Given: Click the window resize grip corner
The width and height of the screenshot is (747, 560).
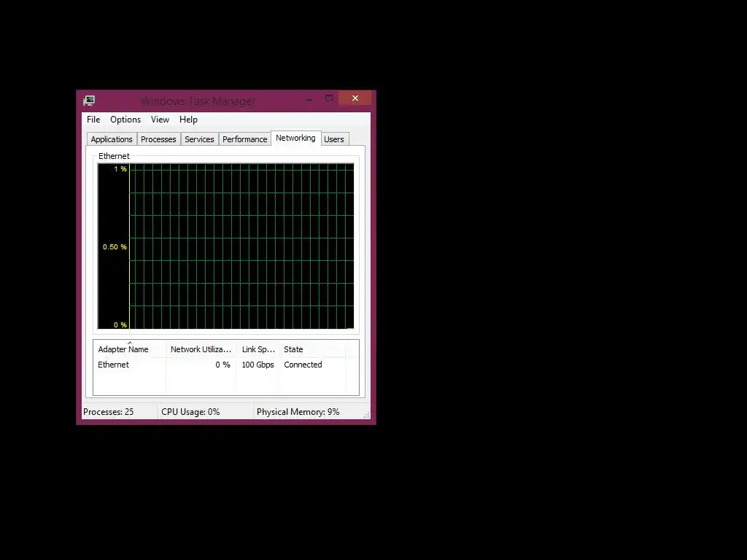Looking at the screenshot, I should [366, 415].
